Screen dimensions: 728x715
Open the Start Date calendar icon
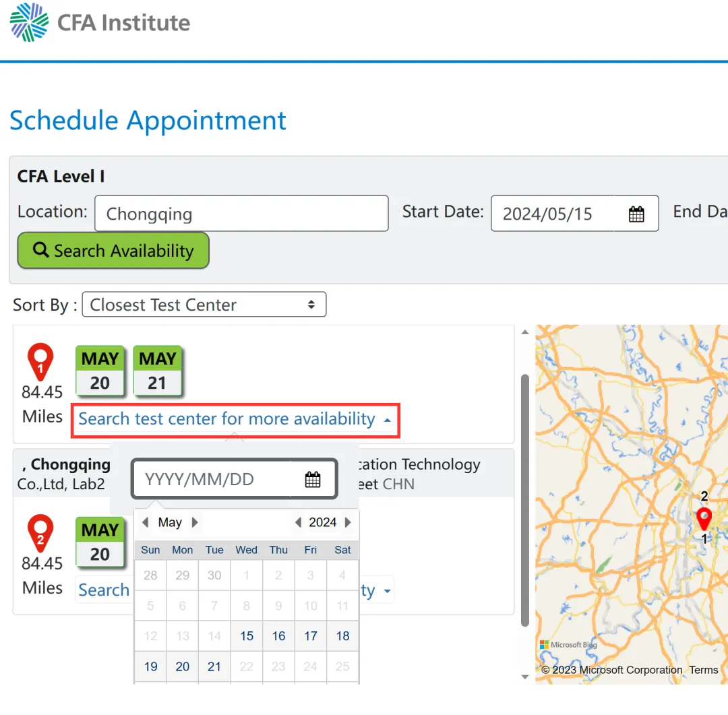pyautogui.click(x=636, y=214)
